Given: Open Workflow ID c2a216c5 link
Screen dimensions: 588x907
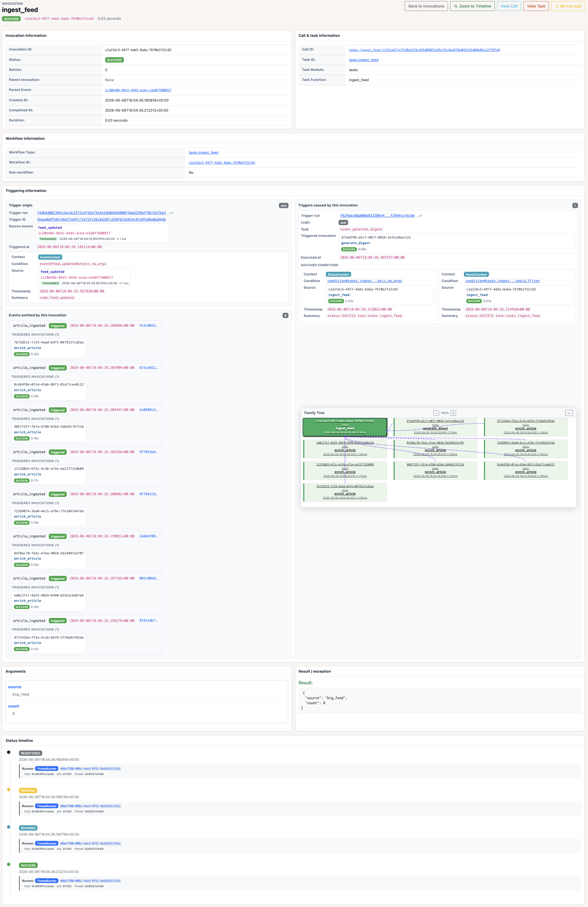Looking at the screenshot, I should pyautogui.click(x=222, y=163).
